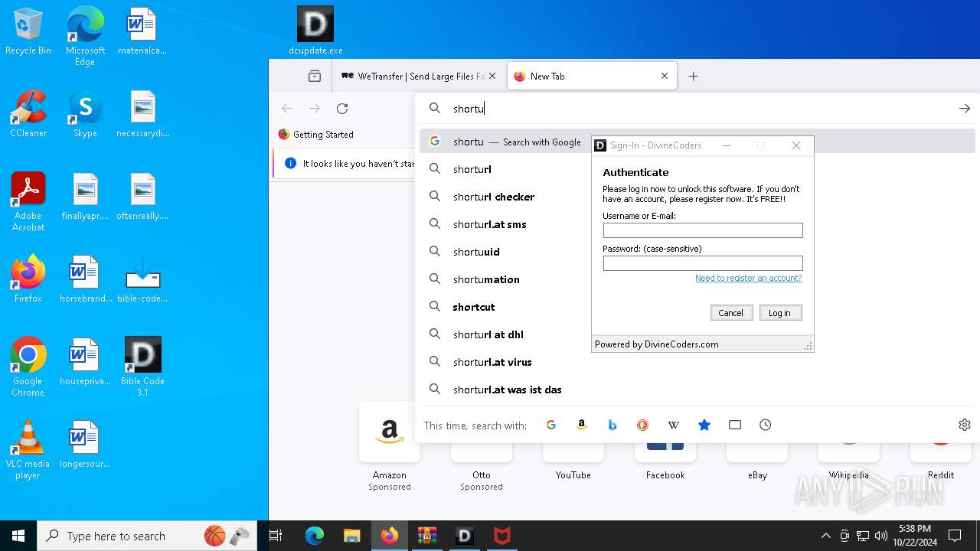
Task: Open search settings gear in the Firefox dropdown
Action: [965, 425]
